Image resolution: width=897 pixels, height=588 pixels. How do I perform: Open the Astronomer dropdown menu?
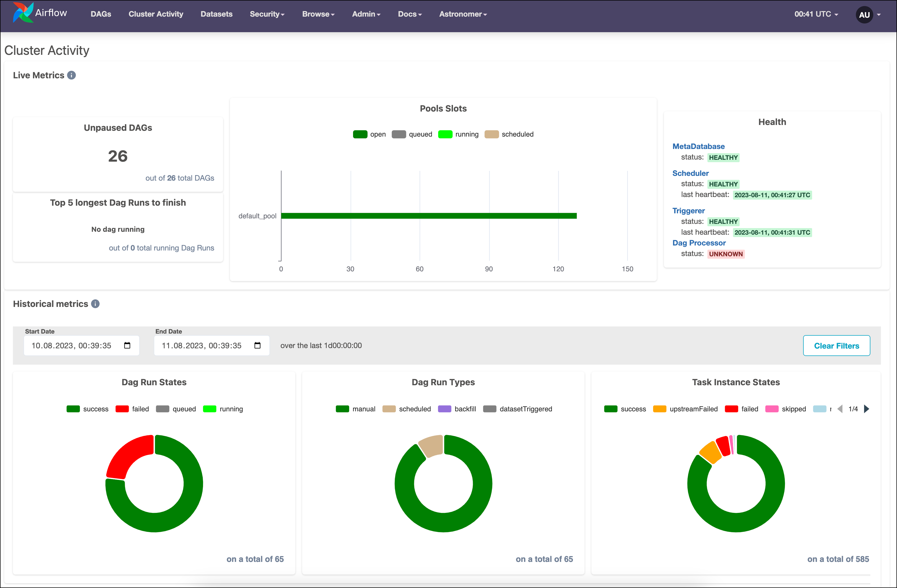click(463, 14)
